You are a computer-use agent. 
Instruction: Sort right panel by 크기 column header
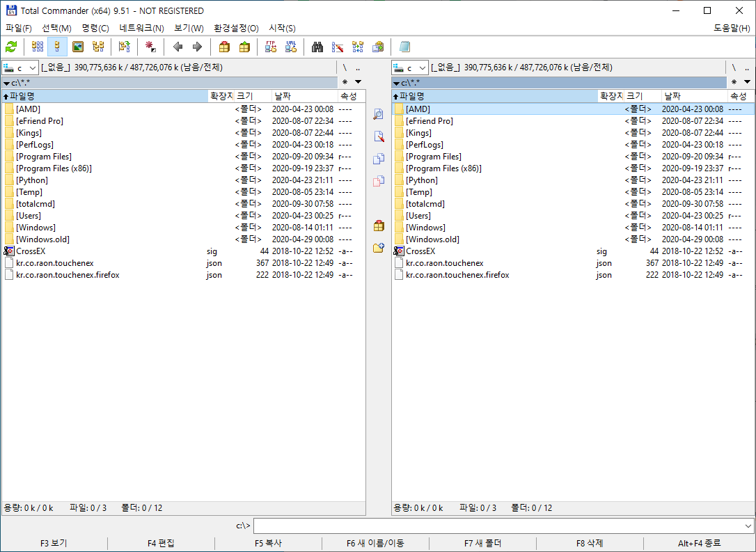pyautogui.click(x=643, y=96)
